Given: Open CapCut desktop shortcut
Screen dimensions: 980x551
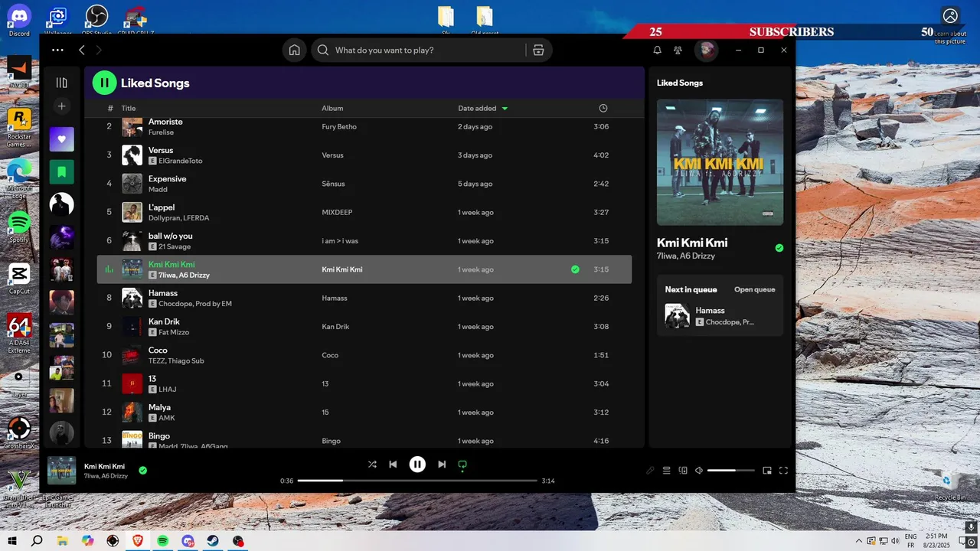Looking at the screenshot, I should click(19, 279).
